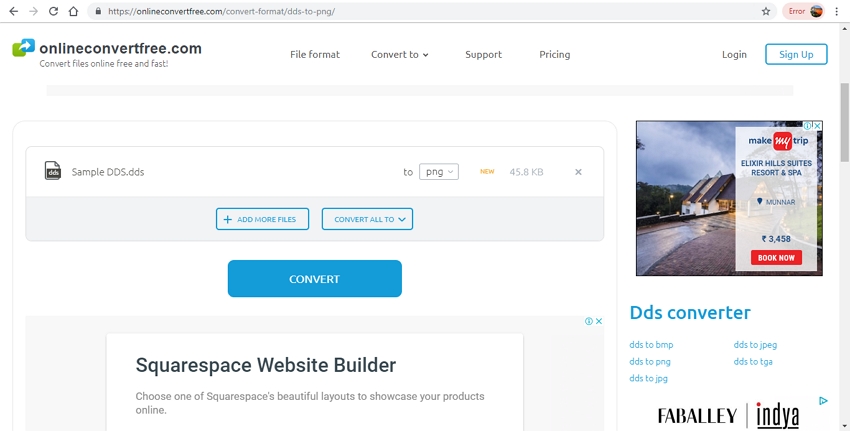Go to browser home icon
850x431 pixels.
point(73,11)
